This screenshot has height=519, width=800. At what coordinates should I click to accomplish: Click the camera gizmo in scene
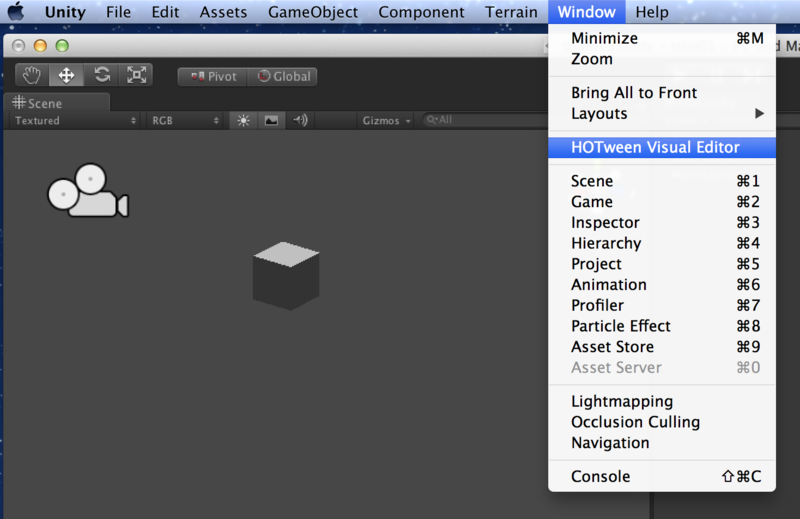[88, 190]
